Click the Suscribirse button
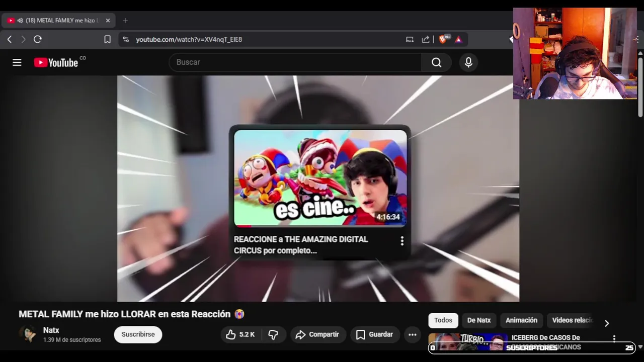The image size is (644, 362). pyautogui.click(x=138, y=334)
